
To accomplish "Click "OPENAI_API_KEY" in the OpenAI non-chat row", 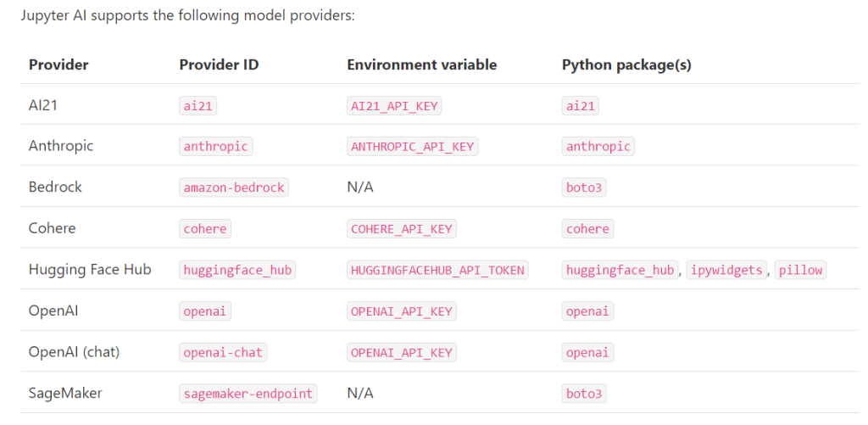I will pos(401,311).
